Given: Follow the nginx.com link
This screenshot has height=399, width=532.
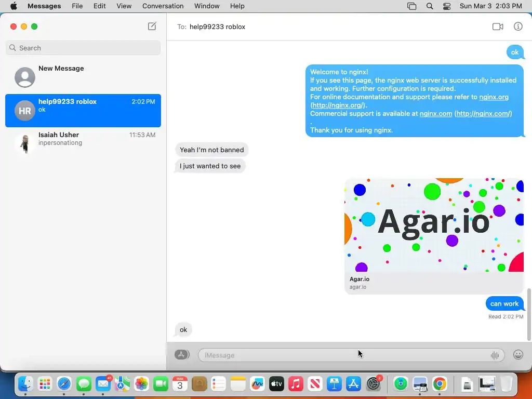Looking at the screenshot, I should pos(436,113).
